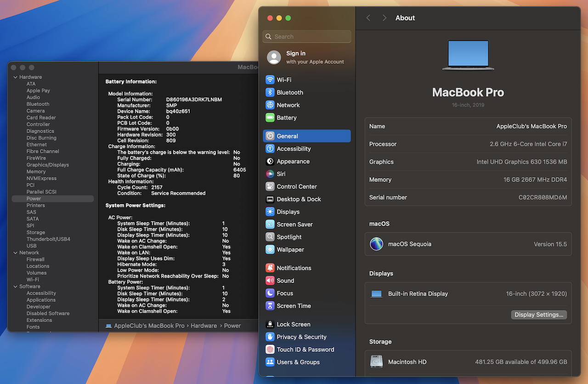588x384 pixels.
Task: Open Accessibility via its blue icon
Action: point(270,149)
